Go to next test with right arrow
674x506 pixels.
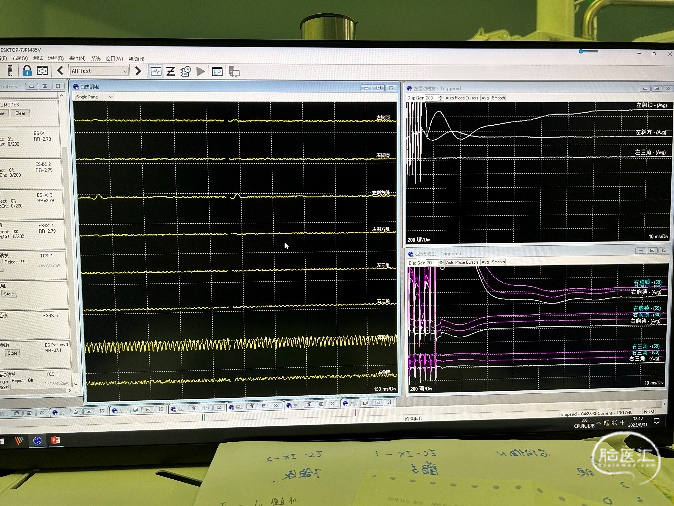pos(138,71)
